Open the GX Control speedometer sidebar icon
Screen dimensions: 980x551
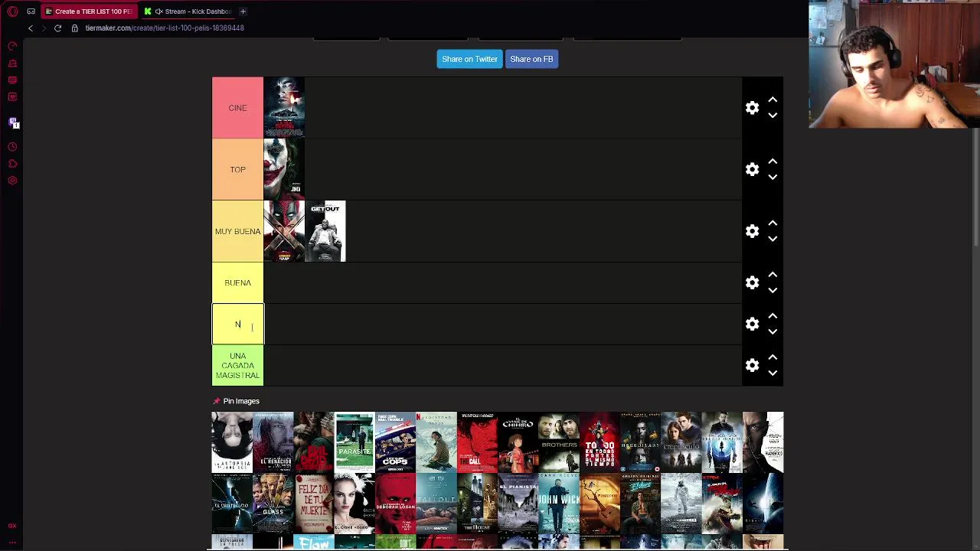pyautogui.click(x=12, y=47)
